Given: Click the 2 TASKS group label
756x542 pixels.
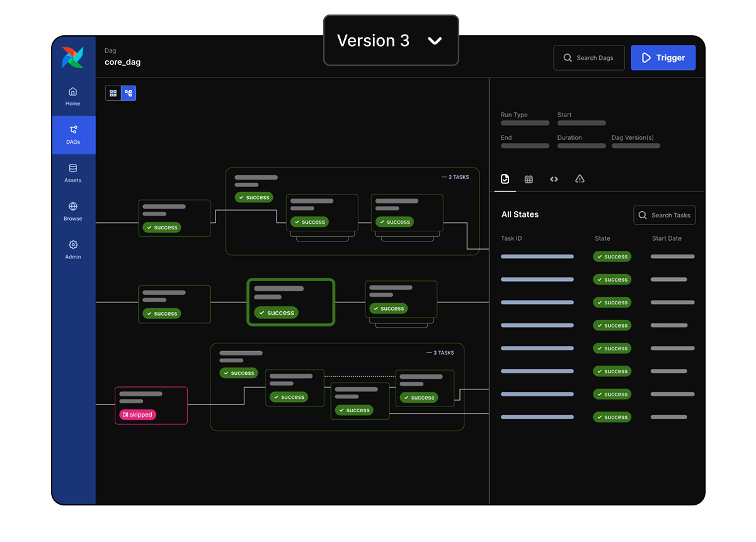Looking at the screenshot, I should pos(455,177).
